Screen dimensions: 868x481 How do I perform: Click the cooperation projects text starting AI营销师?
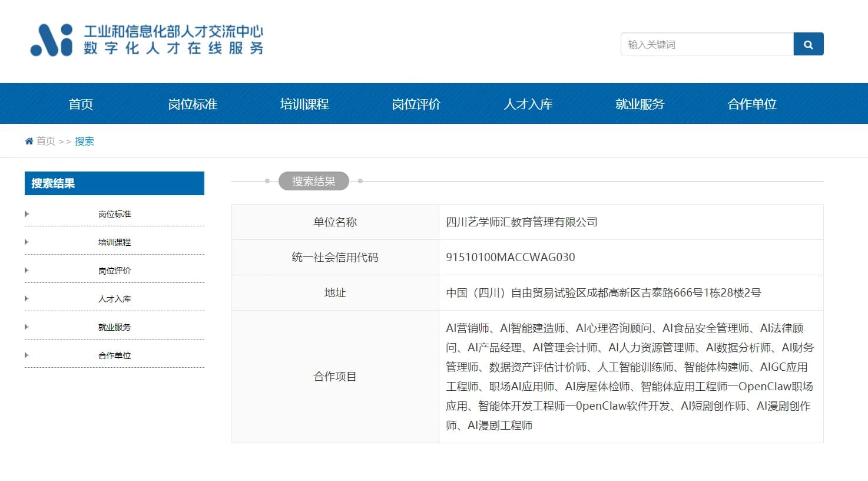pyautogui.click(x=630, y=377)
